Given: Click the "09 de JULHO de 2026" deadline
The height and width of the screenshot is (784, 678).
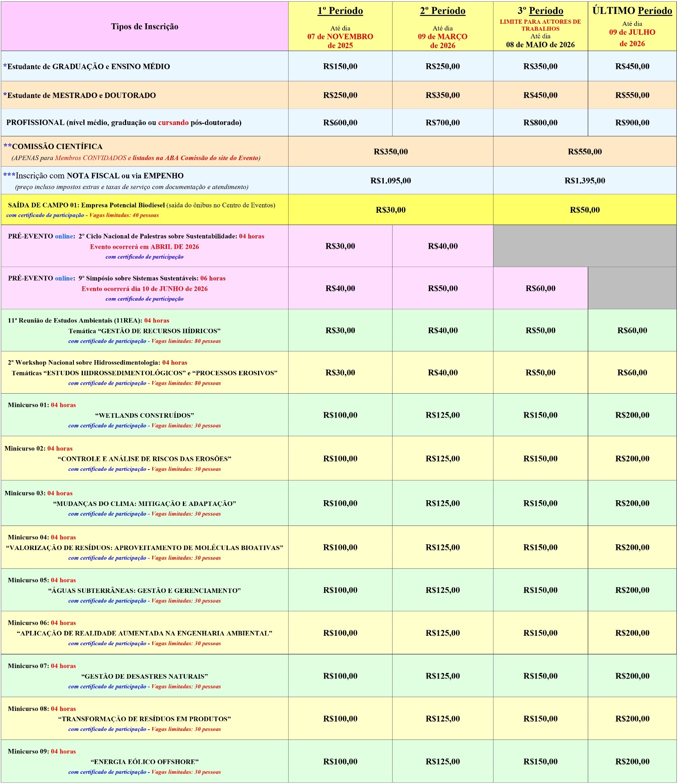Looking at the screenshot, I should click(x=632, y=38).
